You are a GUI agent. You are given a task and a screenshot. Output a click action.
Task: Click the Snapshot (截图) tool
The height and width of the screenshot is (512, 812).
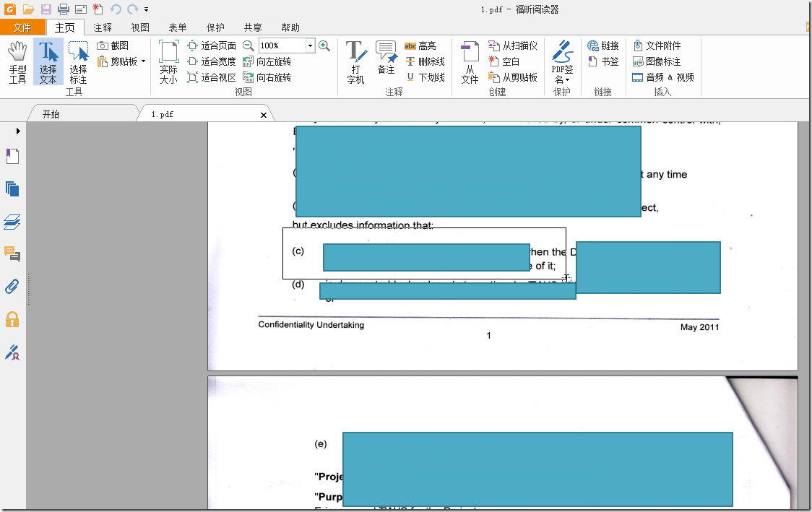pyautogui.click(x=113, y=45)
